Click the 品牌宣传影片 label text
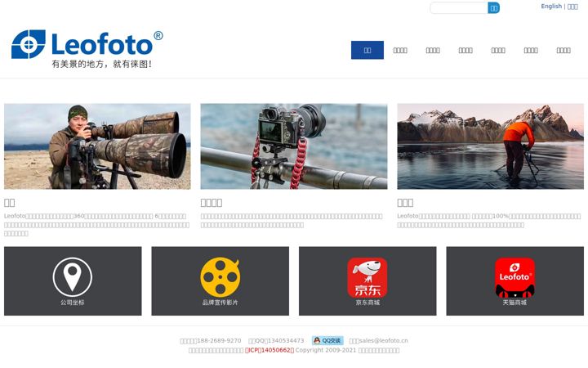Image resolution: width=588 pixels, height=368 pixels. [x=220, y=303]
